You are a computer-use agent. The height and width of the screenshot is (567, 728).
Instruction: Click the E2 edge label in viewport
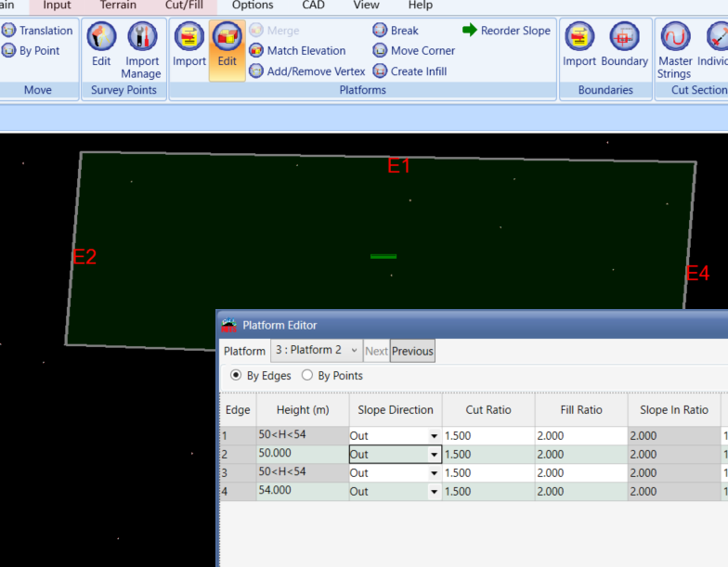(x=84, y=256)
